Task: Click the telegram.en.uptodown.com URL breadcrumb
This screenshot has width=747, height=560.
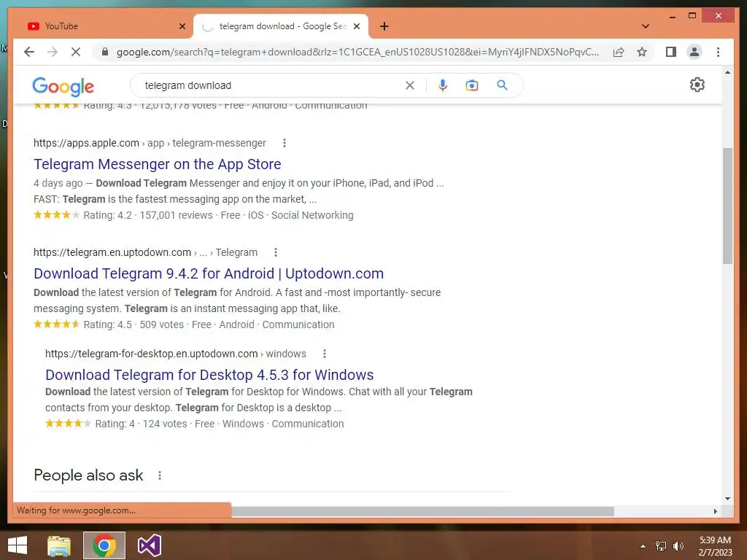Action: click(145, 252)
